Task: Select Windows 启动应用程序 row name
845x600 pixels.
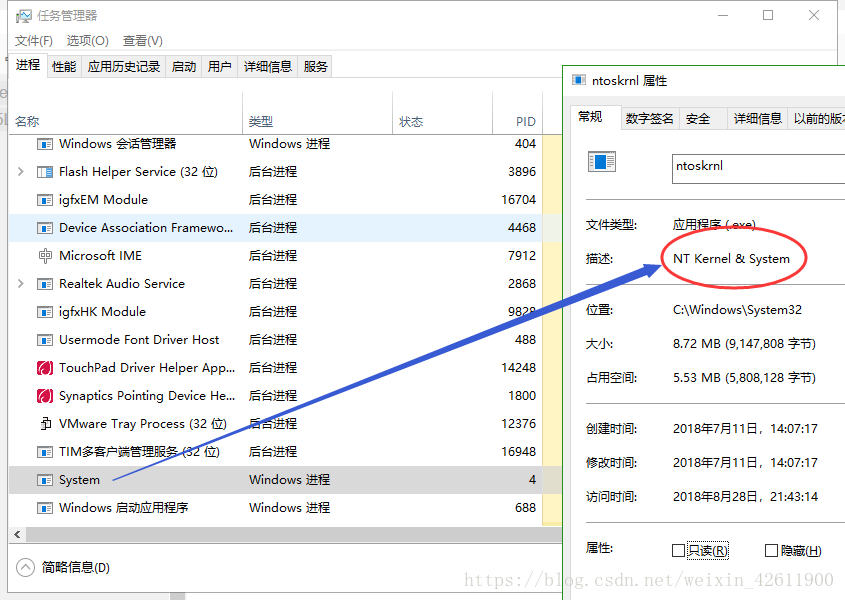Action: click(x=123, y=508)
